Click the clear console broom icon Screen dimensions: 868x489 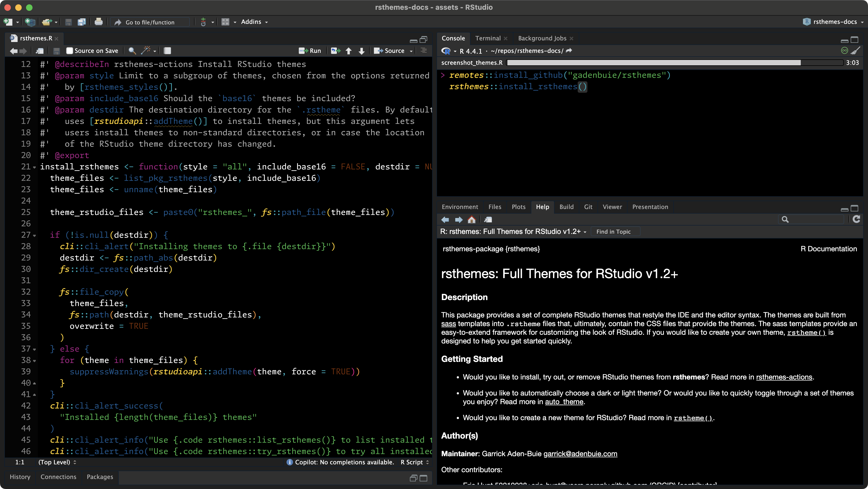(856, 50)
